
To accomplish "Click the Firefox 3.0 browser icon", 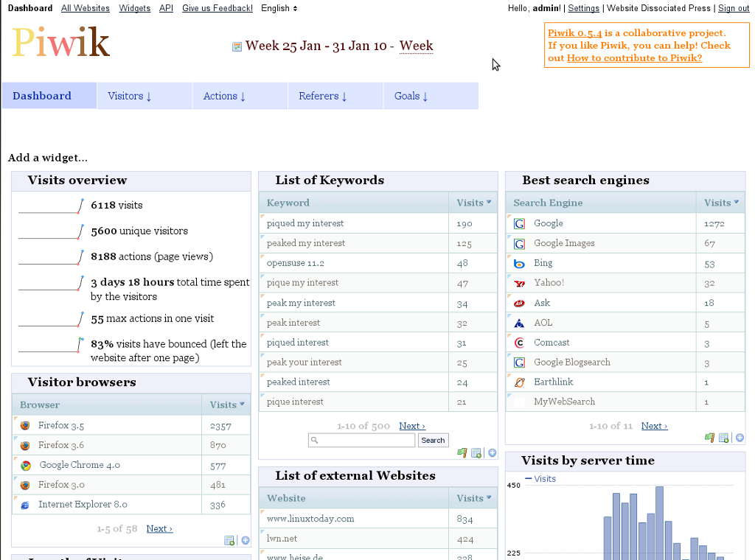I will click(25, 485).
